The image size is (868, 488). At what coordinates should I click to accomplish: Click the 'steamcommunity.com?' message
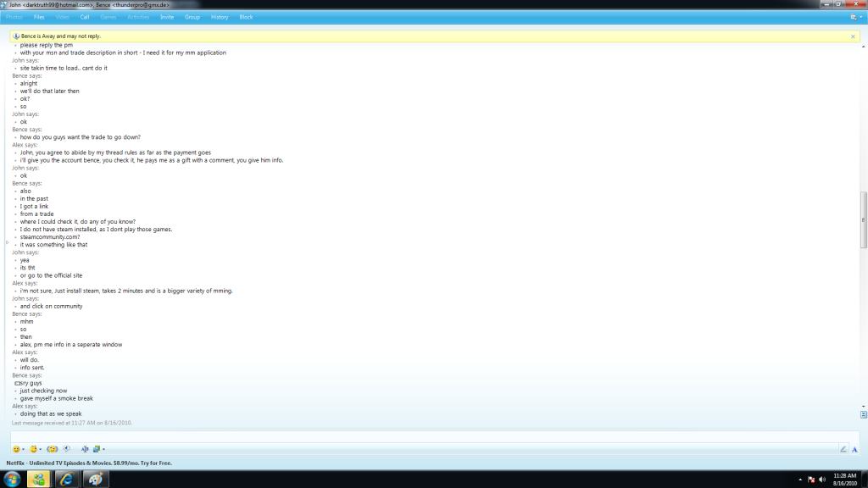click(x=50, y=237)
